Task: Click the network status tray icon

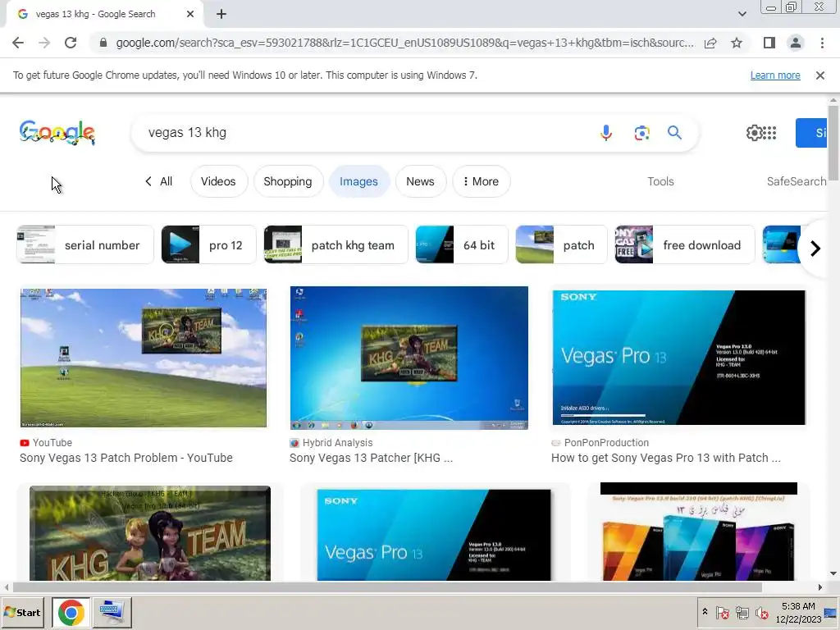Action: pos(742,612)
